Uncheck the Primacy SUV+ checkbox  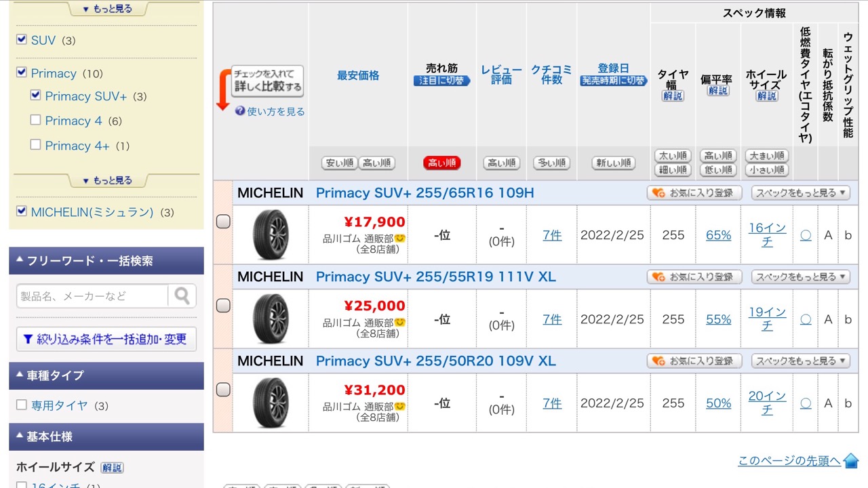pos(36,95)
